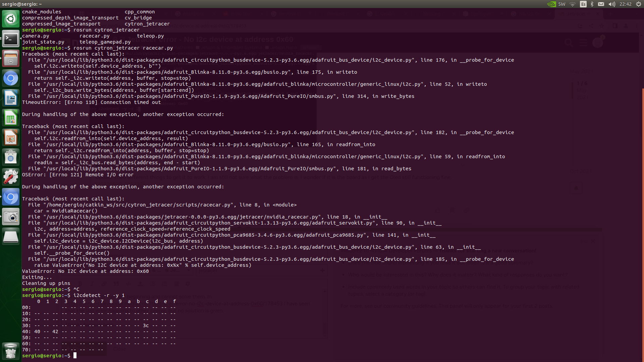
Task: Open the Bluetooth indicator menu
Action: (x=592, y=4)
